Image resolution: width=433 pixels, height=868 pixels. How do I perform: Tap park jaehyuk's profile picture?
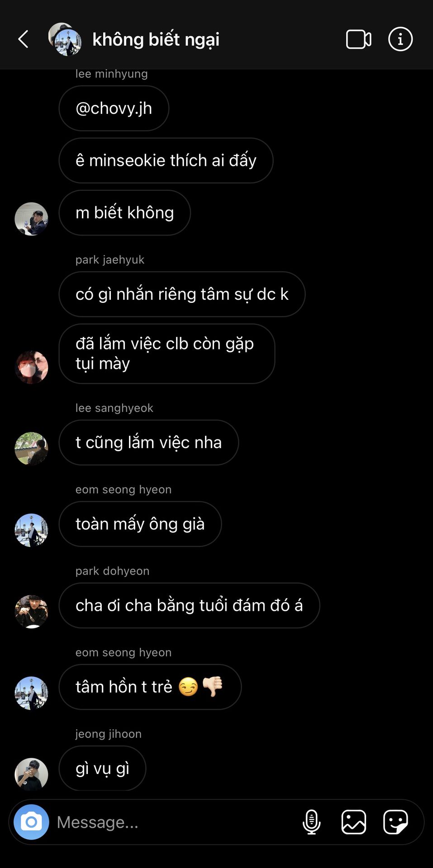pyautogui.click(x=31, y=367)
